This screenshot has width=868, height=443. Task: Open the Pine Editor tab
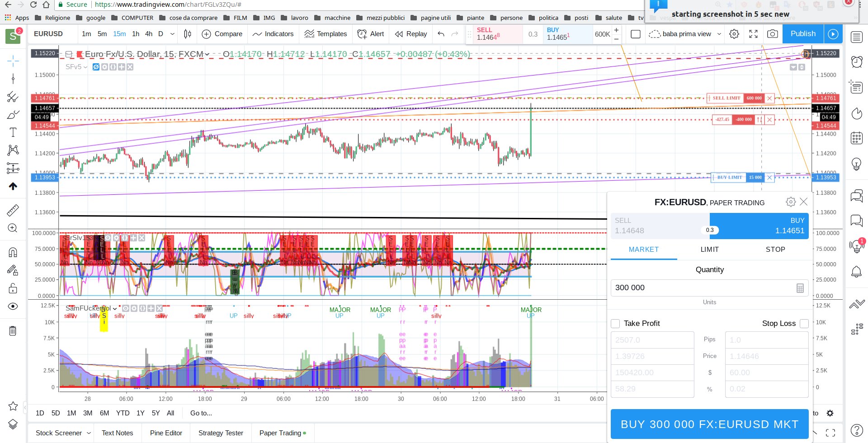pos(166,433)
